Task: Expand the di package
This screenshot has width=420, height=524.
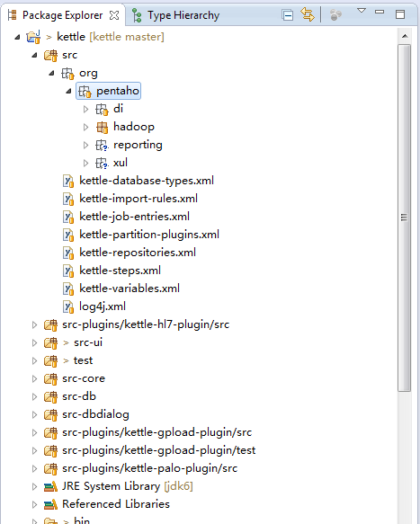Action: click(85, 110)
